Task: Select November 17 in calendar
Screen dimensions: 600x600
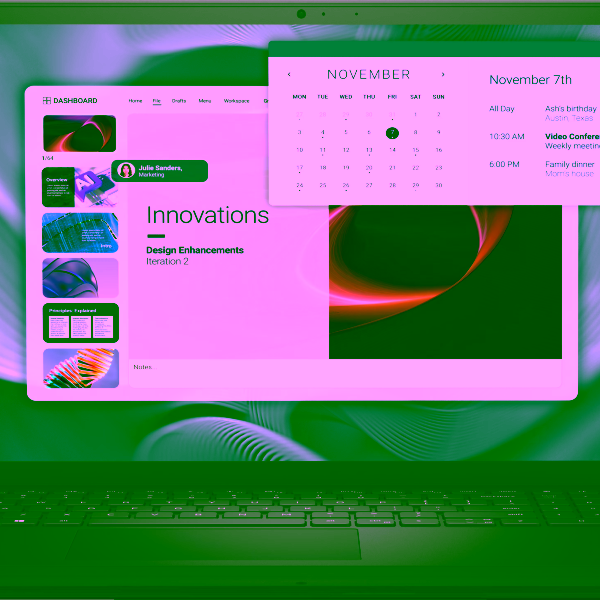Action: 300,168
